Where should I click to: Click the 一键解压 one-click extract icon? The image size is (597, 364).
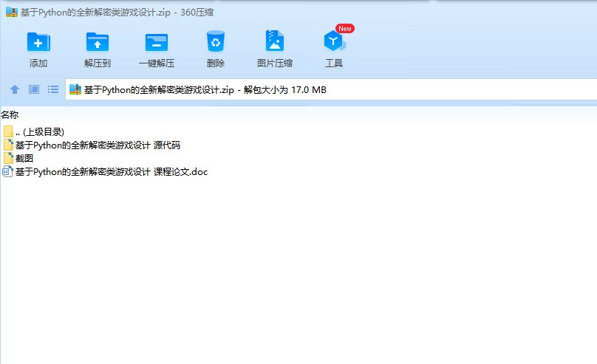157,42
